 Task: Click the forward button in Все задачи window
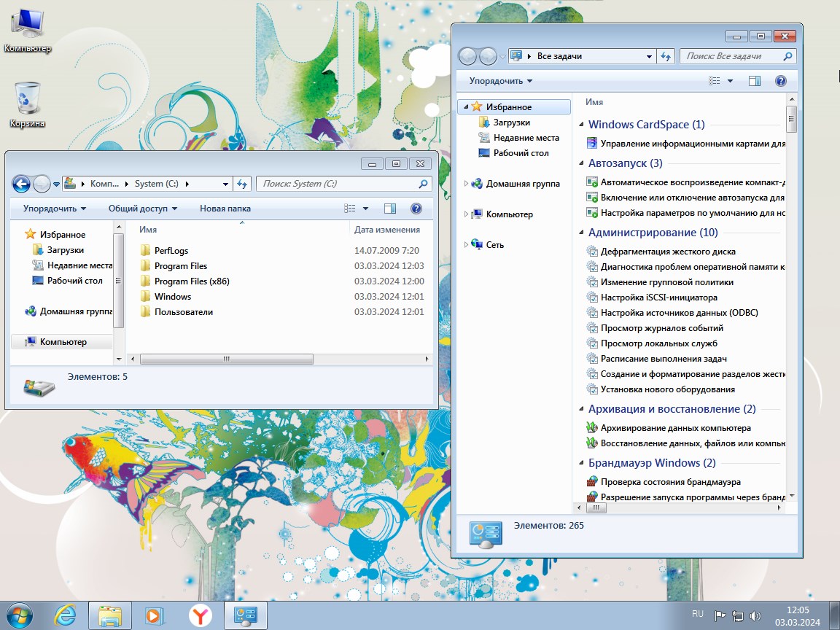[x=488, y=56]
